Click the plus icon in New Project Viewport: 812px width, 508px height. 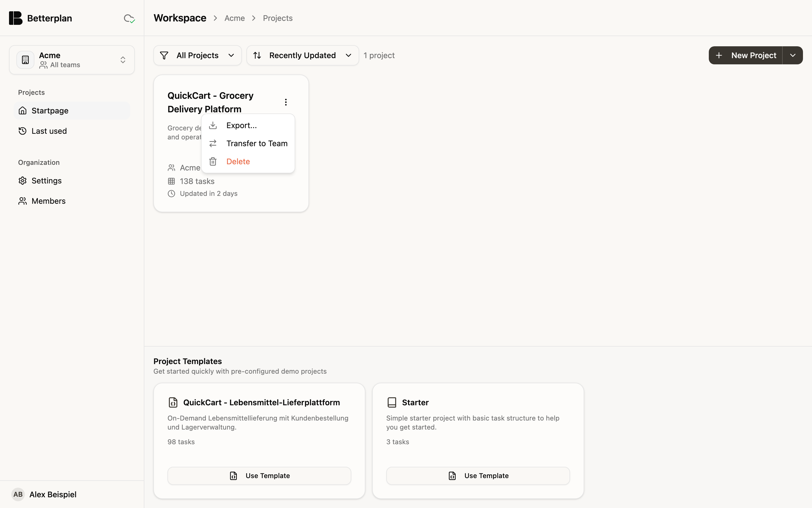coord(719,55)
